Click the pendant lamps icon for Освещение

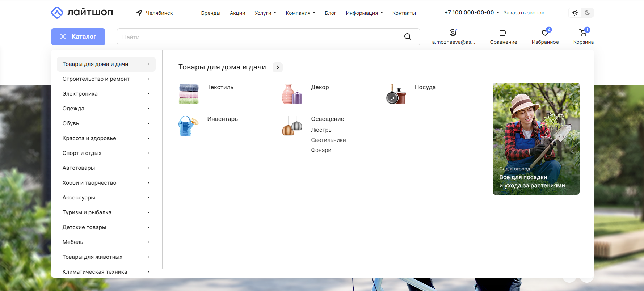pos(292,126)
